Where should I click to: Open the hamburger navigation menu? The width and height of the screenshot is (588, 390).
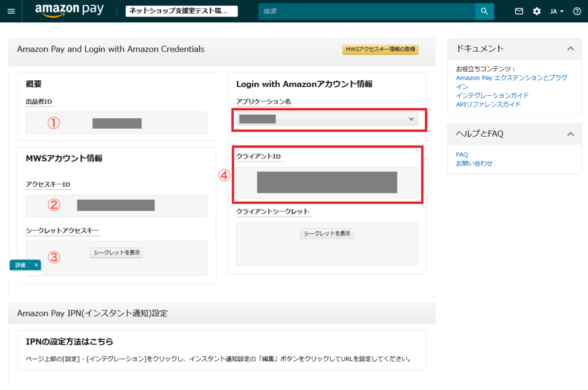point(11,11)
